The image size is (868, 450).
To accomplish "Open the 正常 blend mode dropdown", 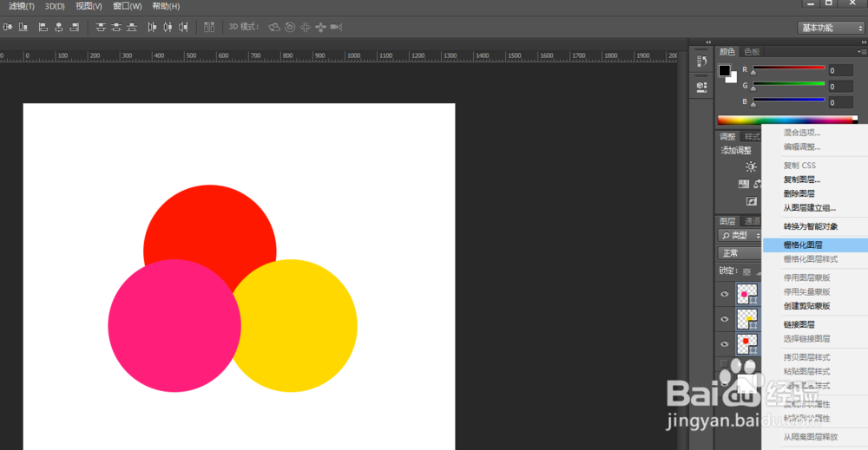I will [740, 253].
